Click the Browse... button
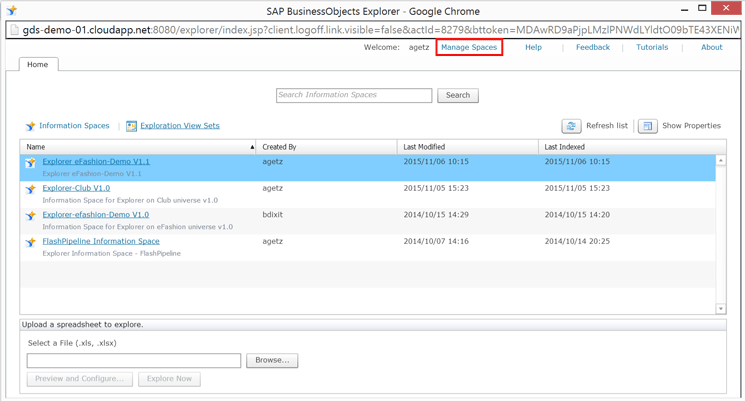This screenshot has width=745, height=401. pyautogui.click(x=272, y=361)
